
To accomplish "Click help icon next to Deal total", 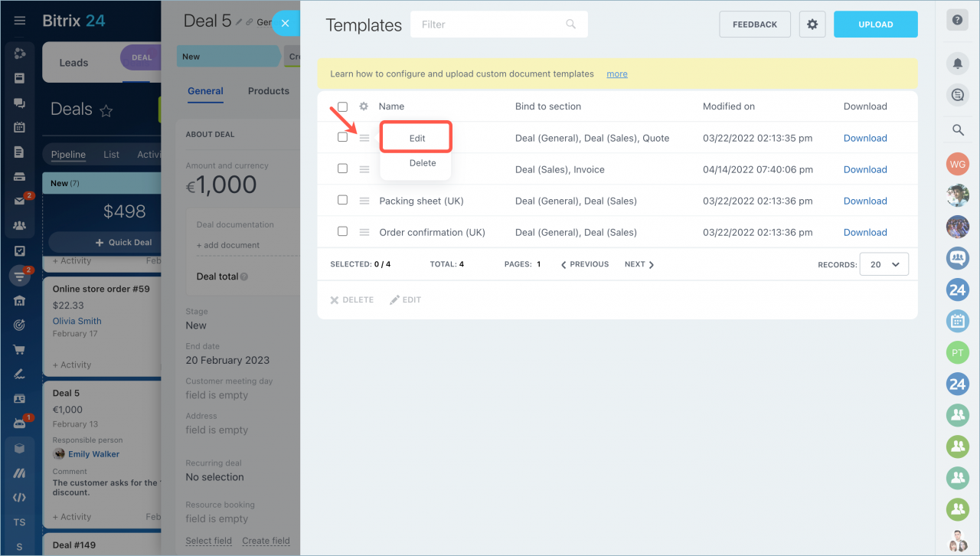I will pos(244,276).
